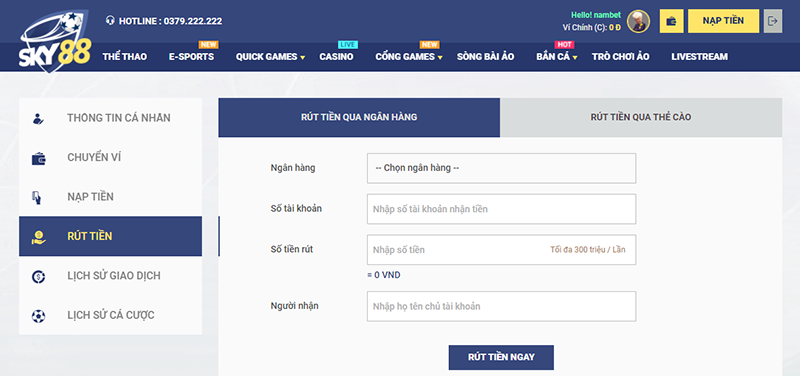Screen dimensions: 800x376
Task: Click the HOTLINE : 0379.222.222 text
Action: coord(170,21)
